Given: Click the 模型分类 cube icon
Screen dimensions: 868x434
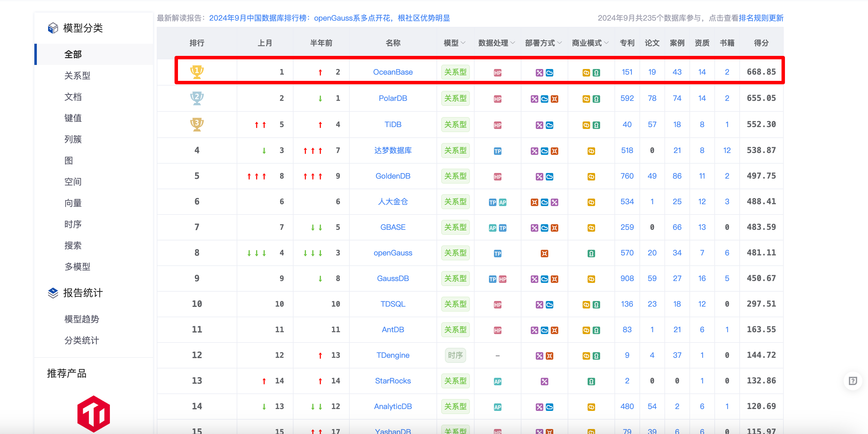Looking at the screenshot, I should click(x=53, y=28).
